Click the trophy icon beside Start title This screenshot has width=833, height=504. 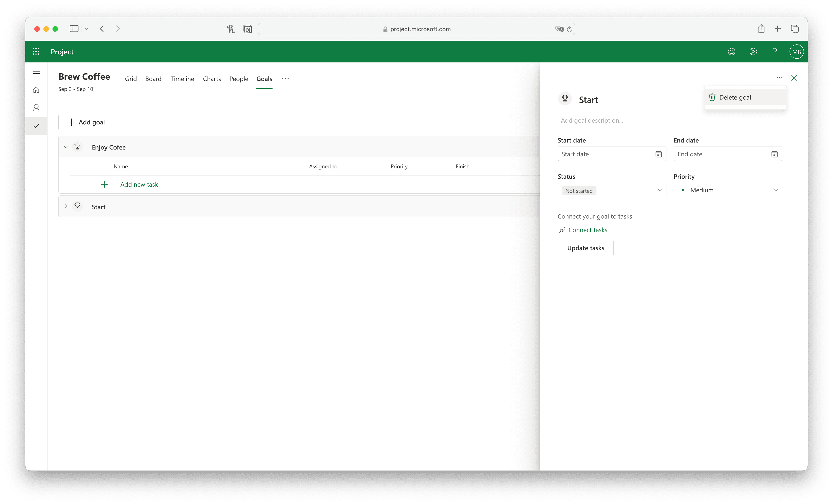click(565, 99)
